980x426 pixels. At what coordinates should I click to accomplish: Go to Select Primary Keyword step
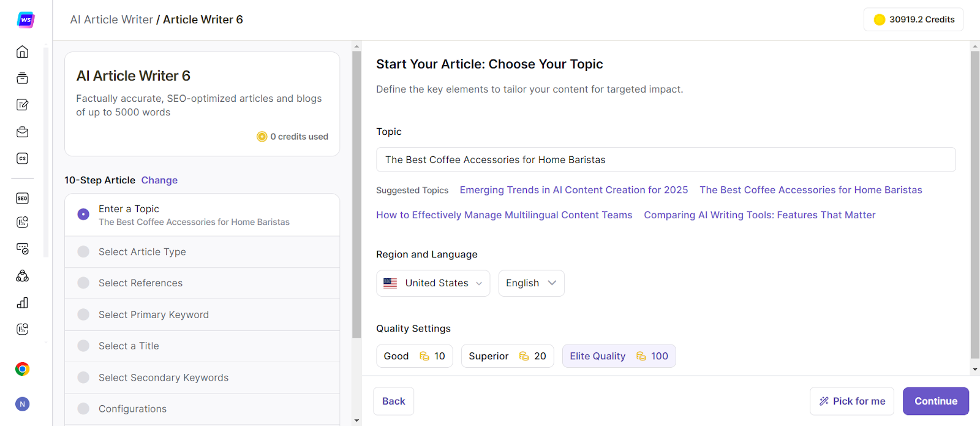[x=154, y=315]
